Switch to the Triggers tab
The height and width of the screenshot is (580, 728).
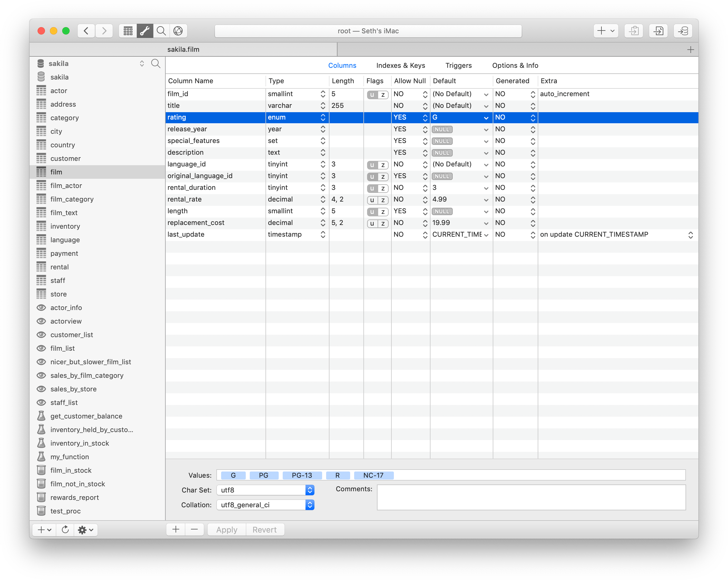pos(458,65)
